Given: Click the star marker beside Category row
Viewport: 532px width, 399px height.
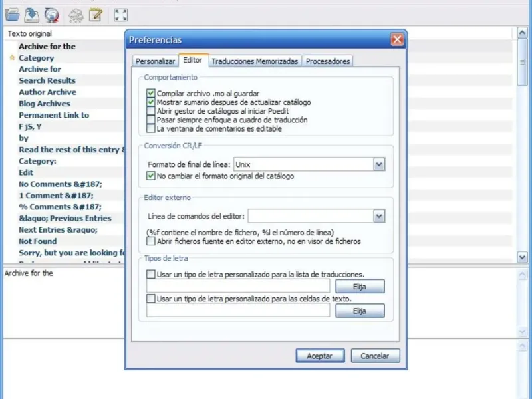Looking at the screenshot, I should [x=12, y=57].
